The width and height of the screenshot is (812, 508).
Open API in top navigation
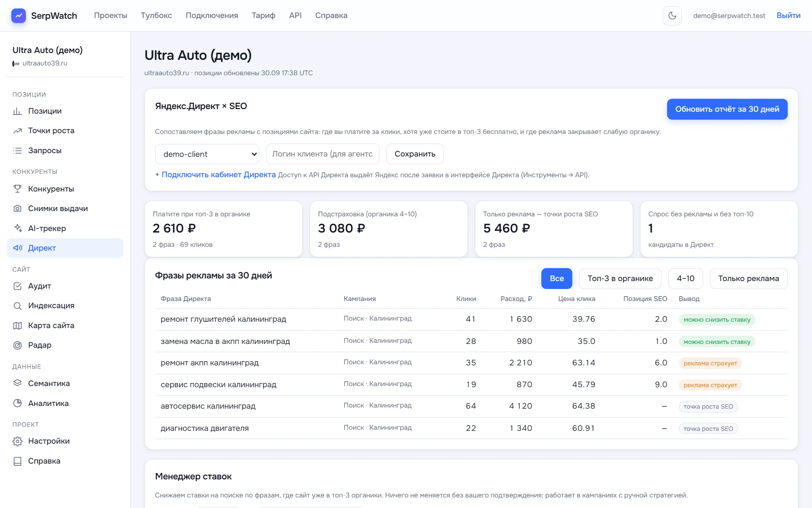(x=295, y=15)
